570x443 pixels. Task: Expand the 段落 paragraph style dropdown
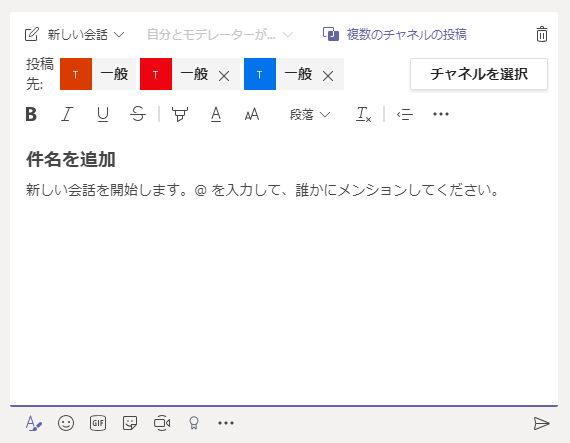[x=310, y=115]
